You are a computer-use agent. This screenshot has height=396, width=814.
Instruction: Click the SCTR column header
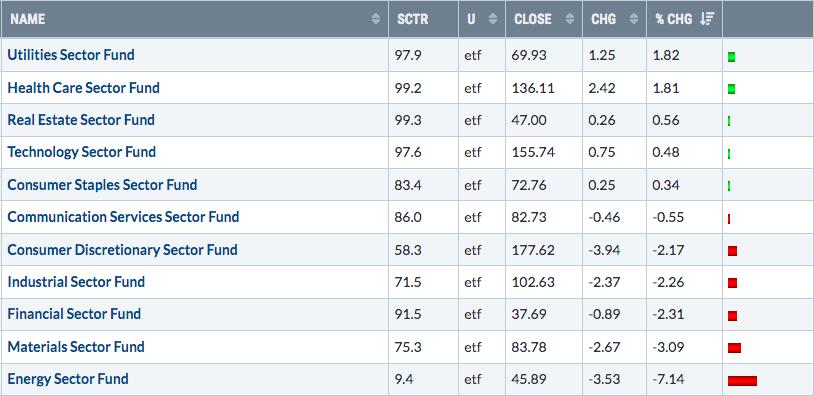[x=413, y=19]
